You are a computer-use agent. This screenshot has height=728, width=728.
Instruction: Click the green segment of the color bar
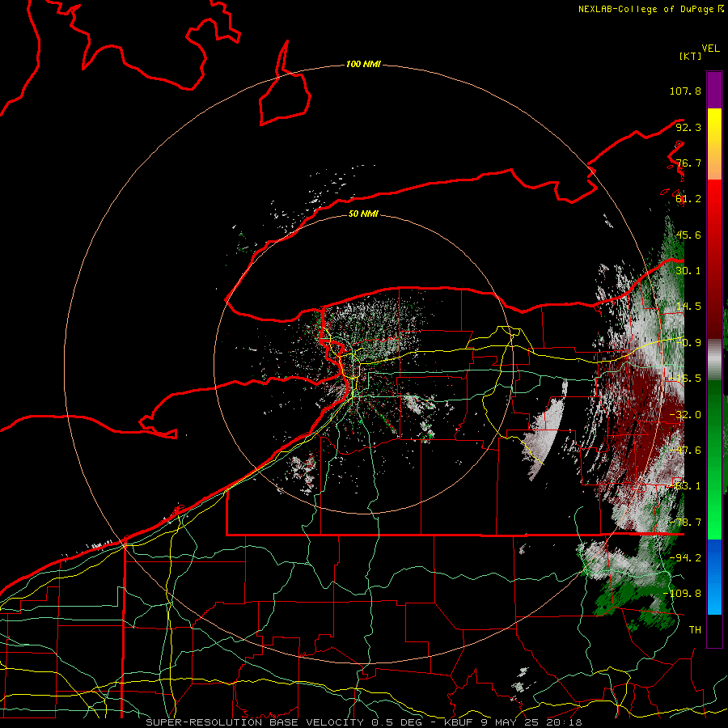714,459
